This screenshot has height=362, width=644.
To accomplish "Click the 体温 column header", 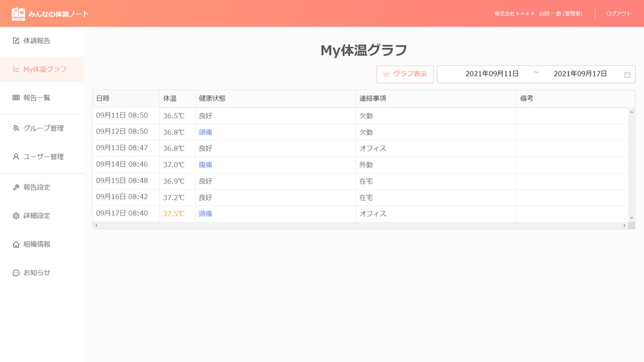I will (170, 99).
